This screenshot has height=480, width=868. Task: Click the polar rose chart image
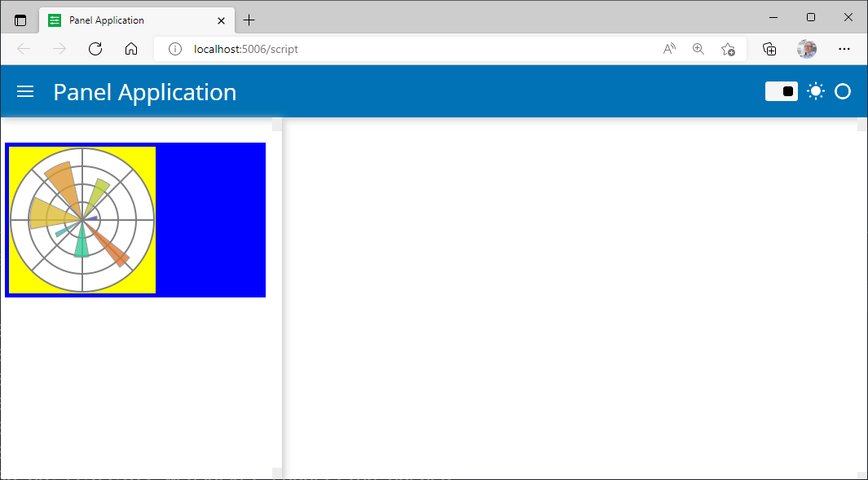click(x=82, y=220)
